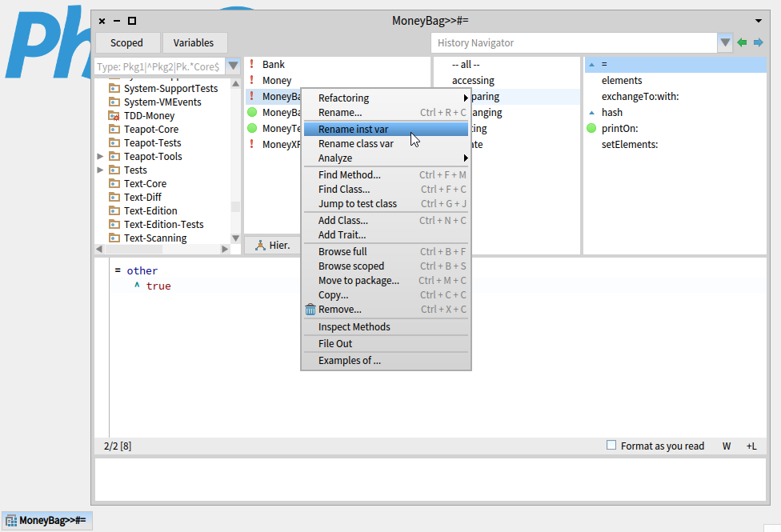Click the horizontal scrollbar right arrow in packages
781x532 pixels.
click(x=225, y=249)
